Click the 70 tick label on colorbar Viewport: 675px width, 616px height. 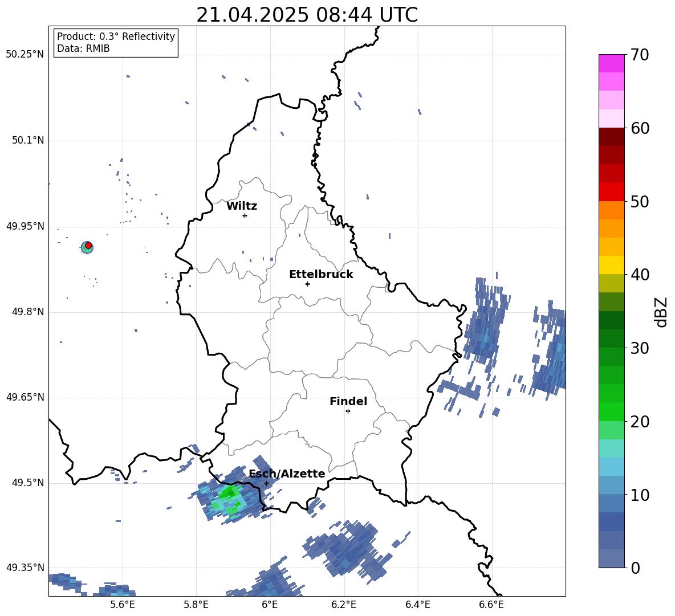pyautogui.click(x=640, y=55)
